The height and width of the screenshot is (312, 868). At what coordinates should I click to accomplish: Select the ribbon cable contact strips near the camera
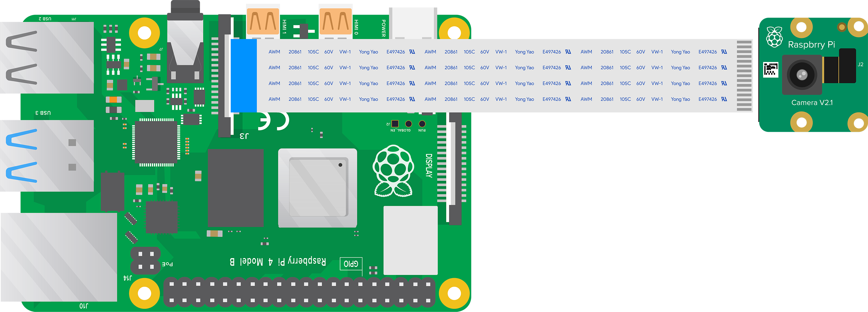744,76
